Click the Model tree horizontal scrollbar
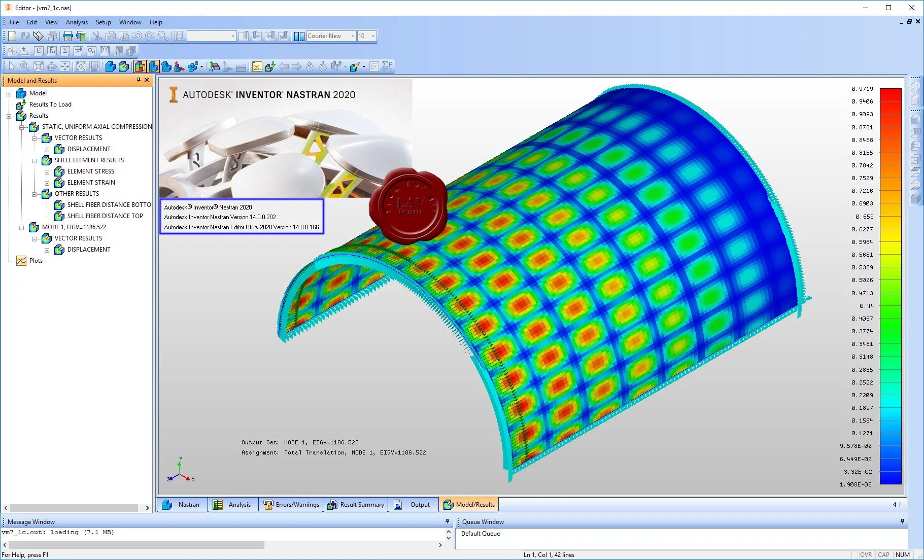 tap(74, 508)
